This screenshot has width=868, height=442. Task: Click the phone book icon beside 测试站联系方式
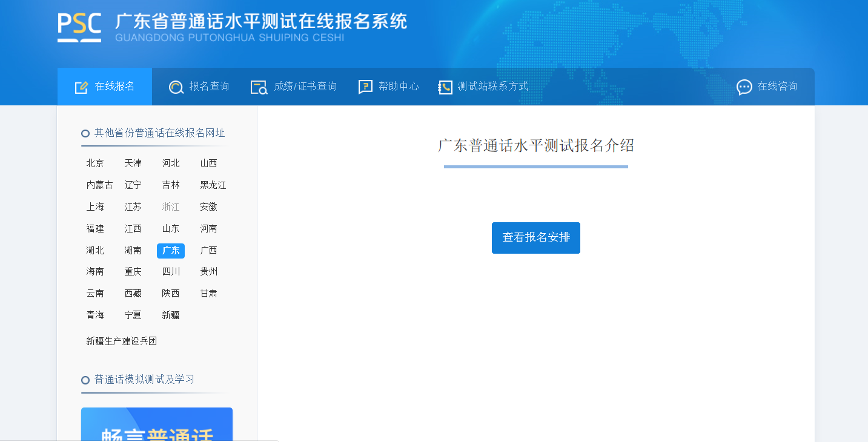pos(445,87)
